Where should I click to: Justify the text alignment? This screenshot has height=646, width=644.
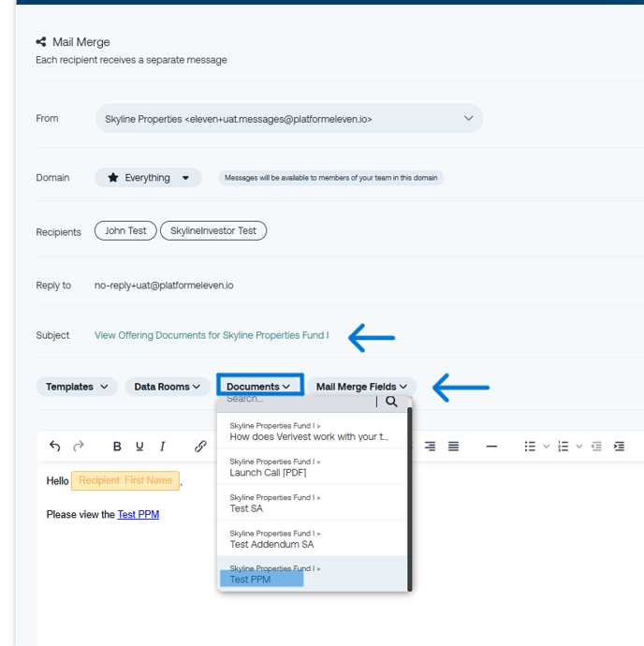point(453,447)
